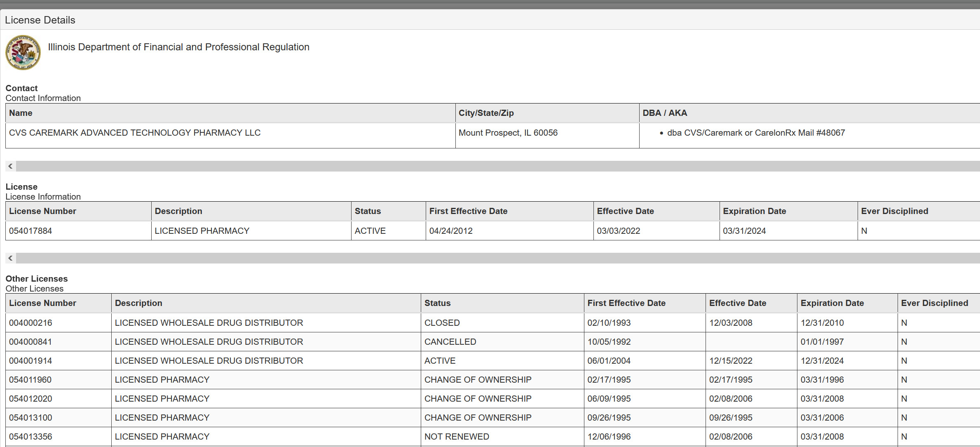Image resolution: width=980 pixels, height=447 pixels.
Task: Click first effective date 12/06/1996
Action: tap(609, 437)
